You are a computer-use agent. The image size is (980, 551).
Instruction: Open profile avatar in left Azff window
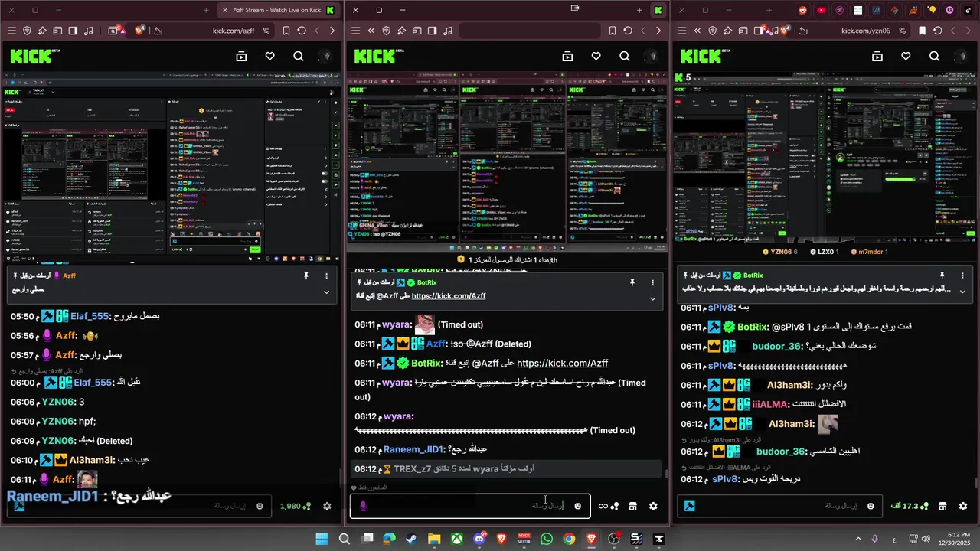click(326, 56)
